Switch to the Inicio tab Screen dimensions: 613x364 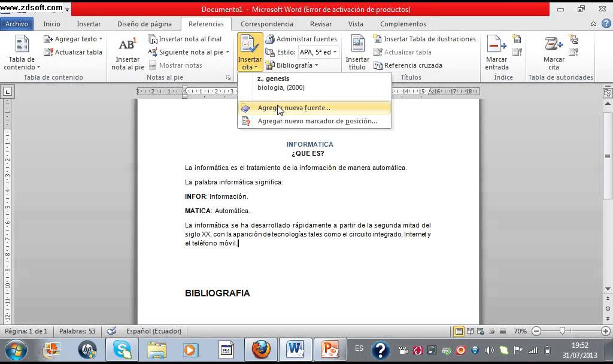(51, 24)
